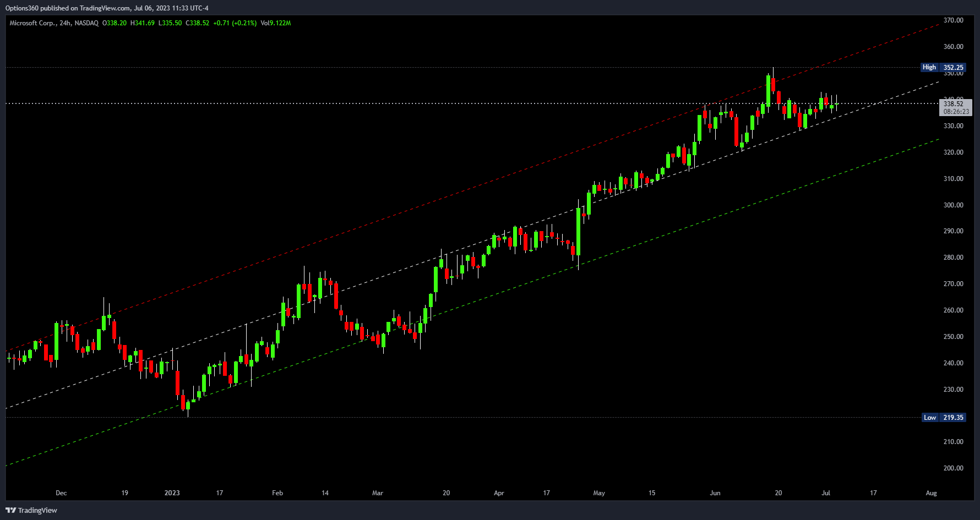Click the low price value L335.50

click(170, 23)
